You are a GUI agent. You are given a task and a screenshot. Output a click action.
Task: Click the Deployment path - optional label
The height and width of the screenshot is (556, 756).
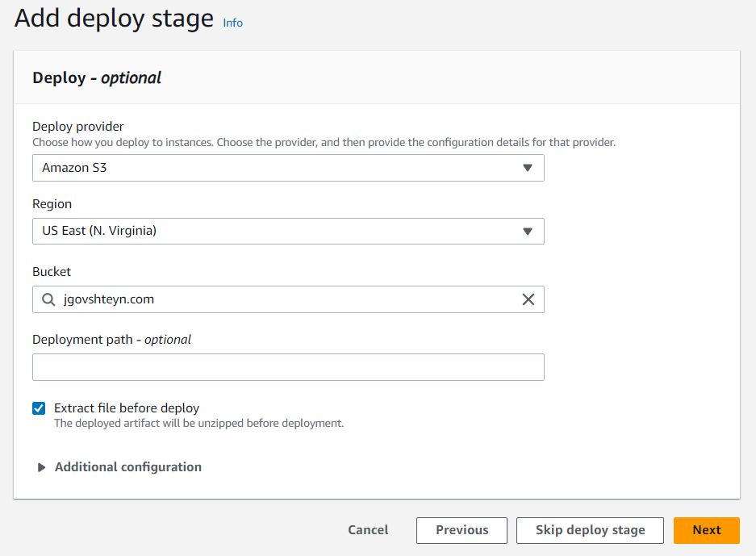(112, 340)
